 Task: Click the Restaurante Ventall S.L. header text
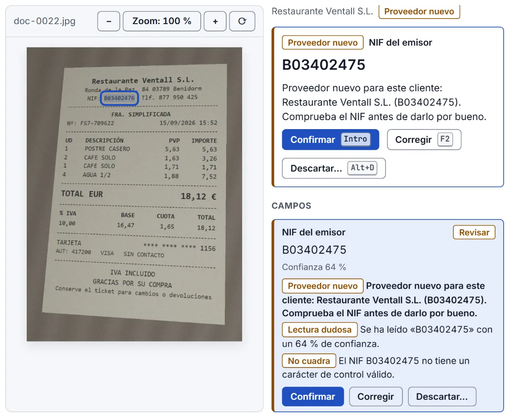tap(322, 12)
